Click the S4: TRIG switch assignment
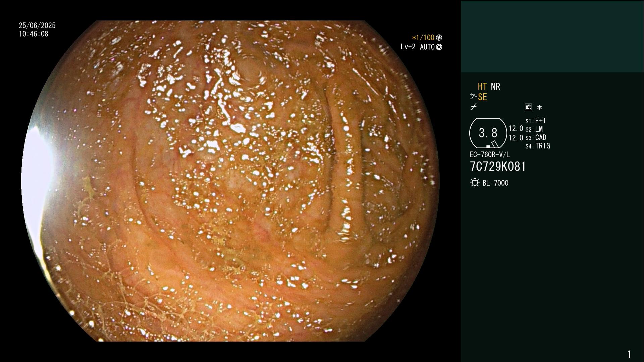Viewport: 644px width, 362px height. click(538, 146)
